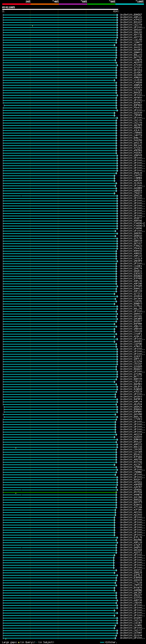Select hit UniRef100_A9T736
146x644 pixels.
131,35
